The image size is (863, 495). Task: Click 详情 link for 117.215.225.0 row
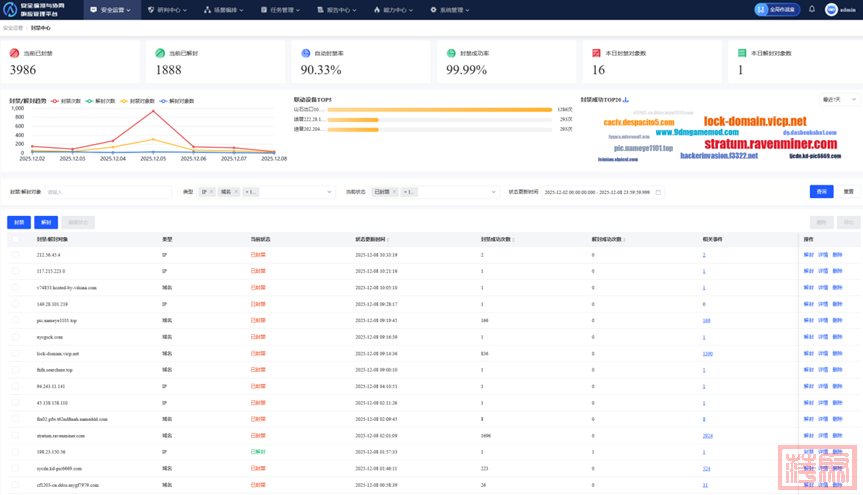(x=823, y=271)
